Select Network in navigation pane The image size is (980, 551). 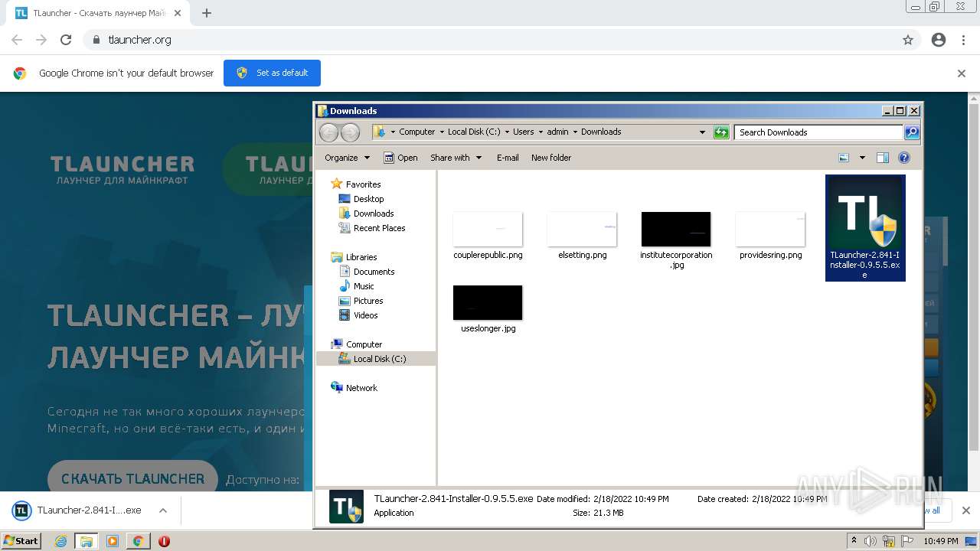(x=361, y=388)
